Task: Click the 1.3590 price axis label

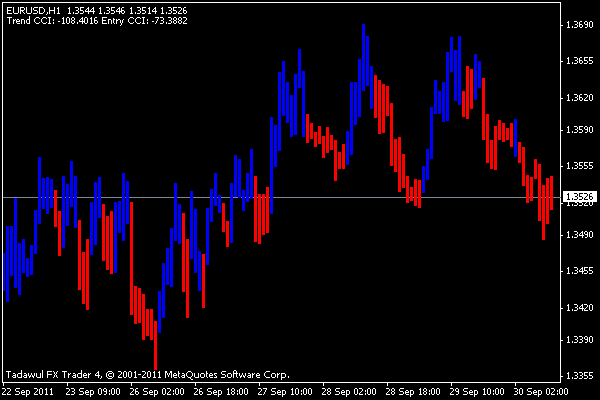Action: 579,130
